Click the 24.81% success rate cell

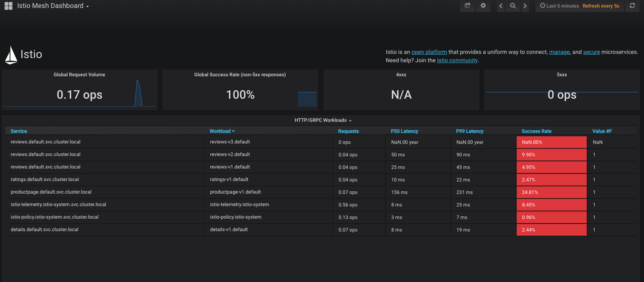pos(552,192)
